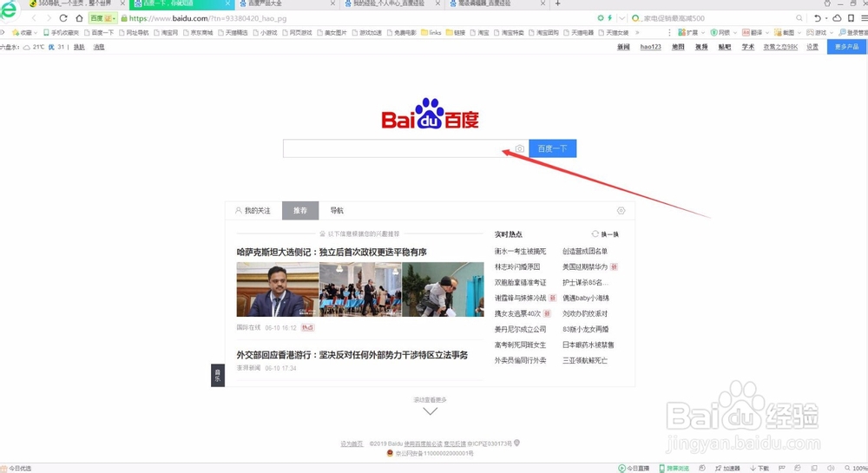Image resolution: width=868 pixels, height=473 pixels.
Task: Select the 推荐 feed tab
Action: 300,211
